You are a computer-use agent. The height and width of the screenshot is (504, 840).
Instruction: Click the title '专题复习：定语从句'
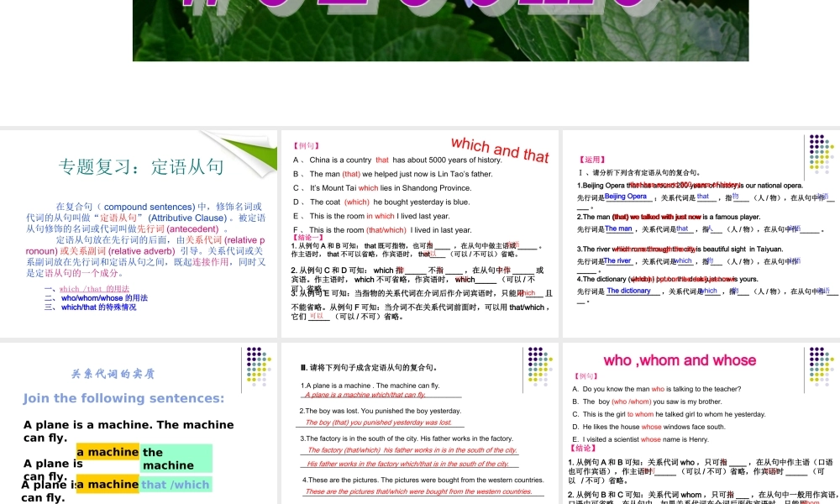click(x=141, y=166)
